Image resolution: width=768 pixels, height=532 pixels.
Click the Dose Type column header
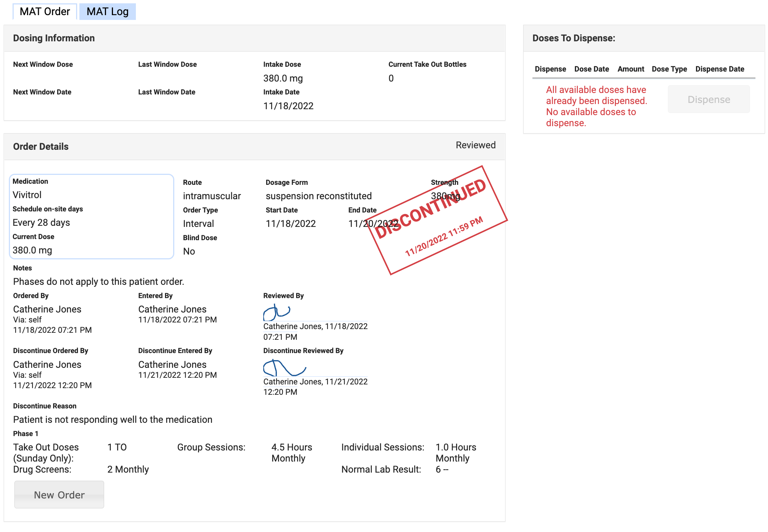coord(669,69)
